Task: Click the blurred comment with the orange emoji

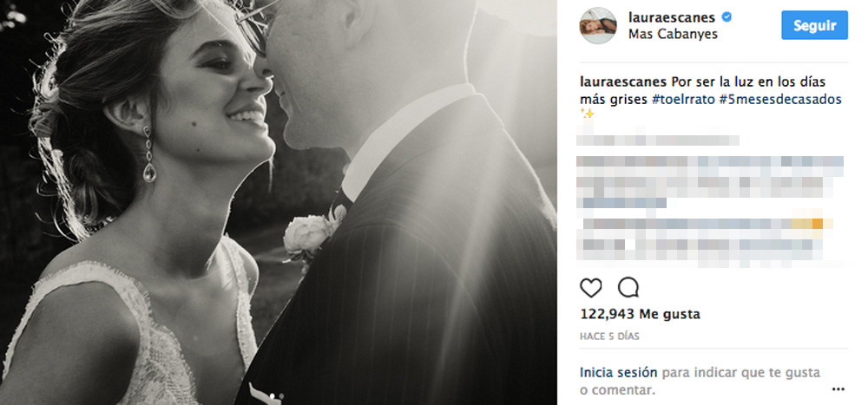Action: click(x=703, y=224)
